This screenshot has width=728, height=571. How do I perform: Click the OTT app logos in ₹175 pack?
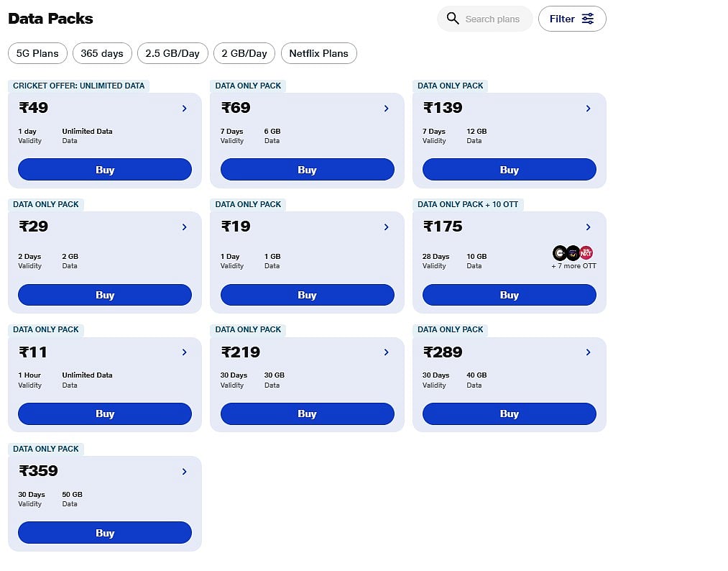[x=573, y=253]
